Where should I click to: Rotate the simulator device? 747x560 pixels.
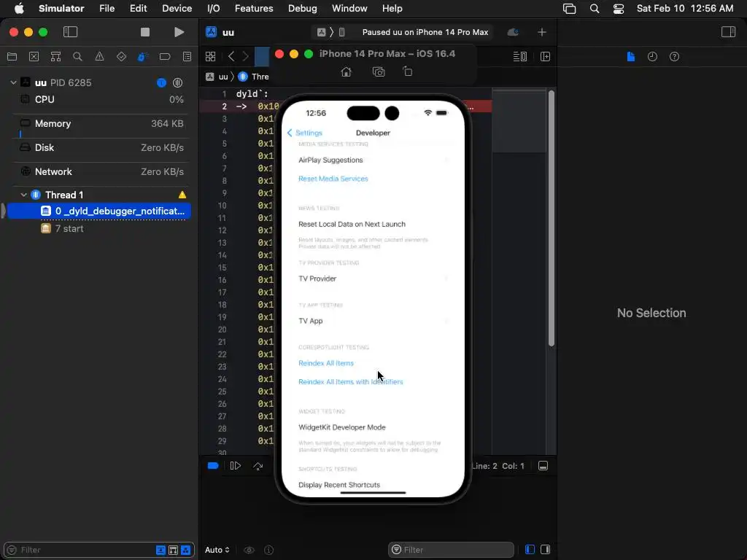(x=407, y=72)
